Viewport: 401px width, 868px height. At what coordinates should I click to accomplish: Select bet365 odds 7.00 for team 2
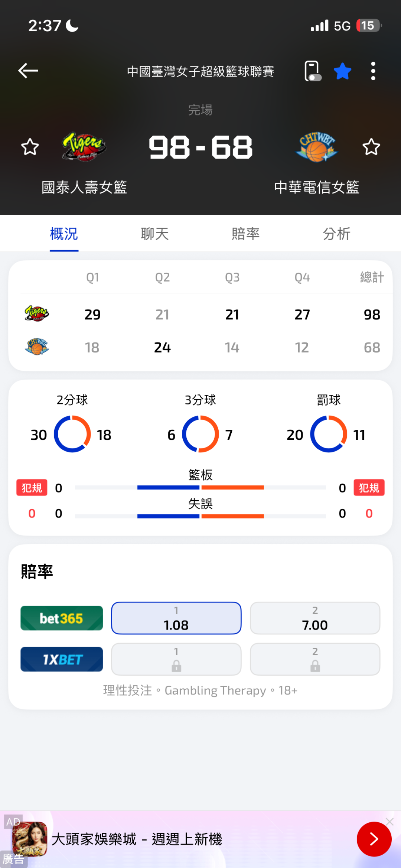click(x=315, y=618)
